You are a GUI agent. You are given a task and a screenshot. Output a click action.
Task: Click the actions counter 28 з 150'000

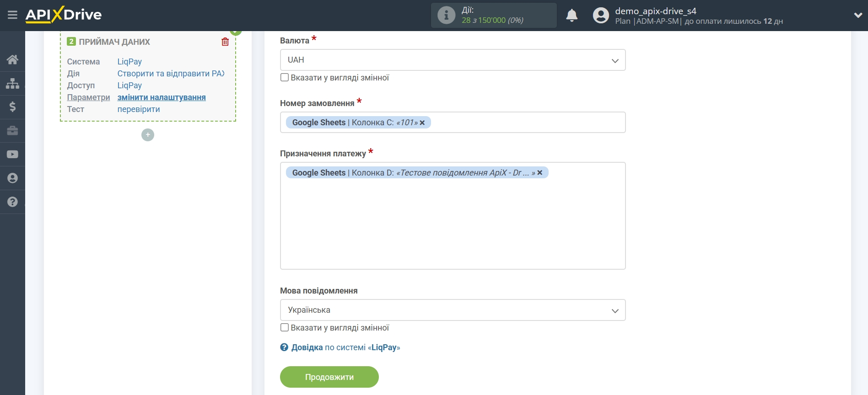point(492,21)
